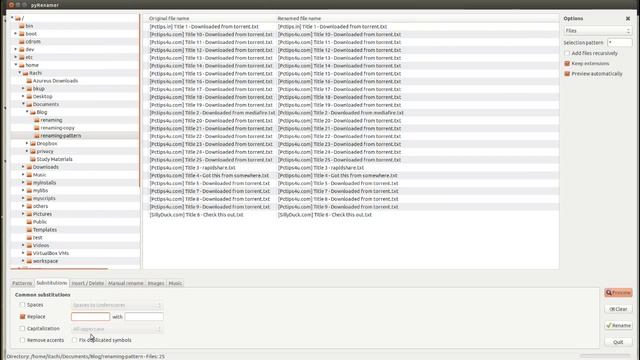Sort by Original file name column
The image size is (640, 360).
click(x=169, y=19)
